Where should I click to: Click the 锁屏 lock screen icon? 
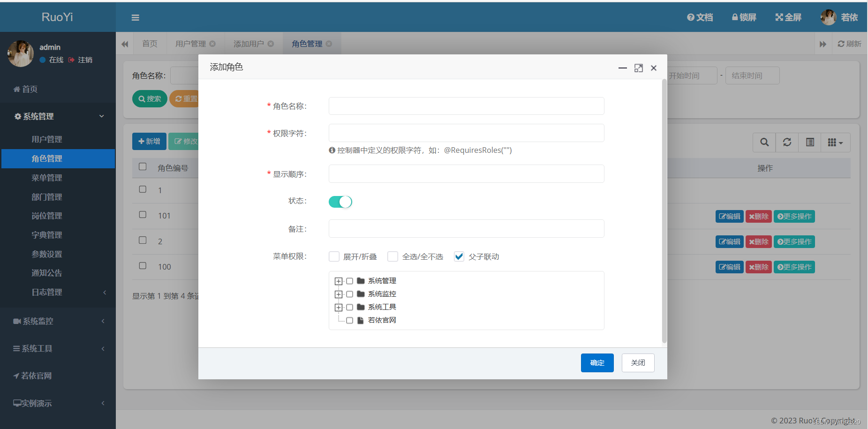point(744,17)
